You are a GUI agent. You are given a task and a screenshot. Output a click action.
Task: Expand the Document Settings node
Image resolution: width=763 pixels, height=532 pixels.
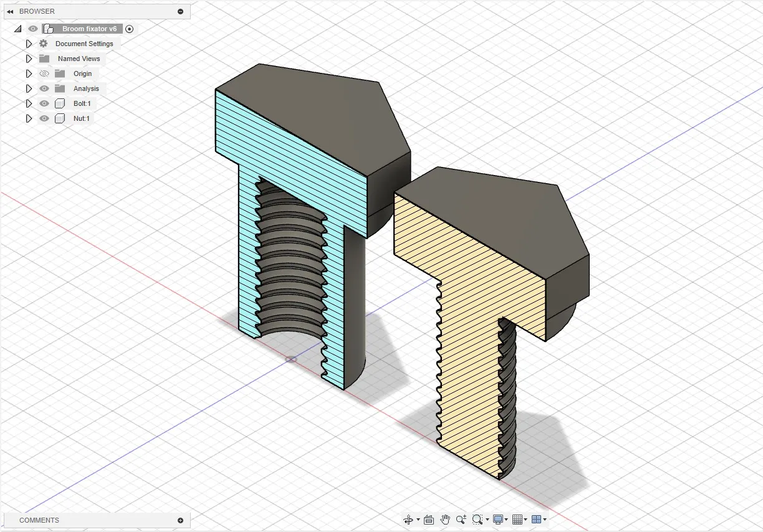29,44
